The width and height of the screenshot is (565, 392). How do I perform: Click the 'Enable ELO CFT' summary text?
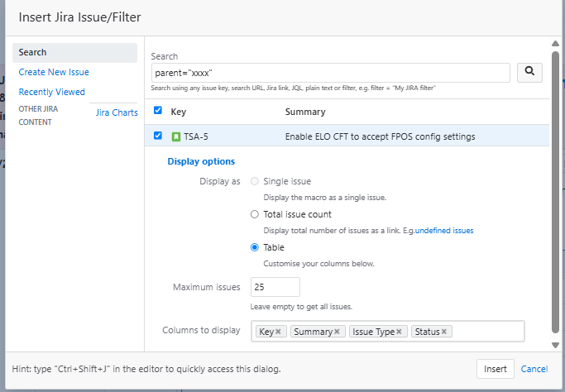point(381,136)
